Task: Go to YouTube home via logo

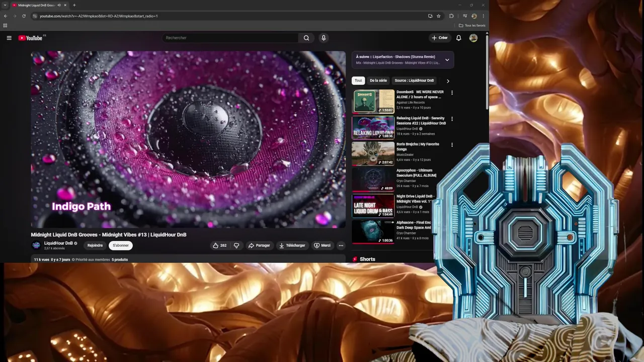Action: pyautogui.click(x=31, y=38)
